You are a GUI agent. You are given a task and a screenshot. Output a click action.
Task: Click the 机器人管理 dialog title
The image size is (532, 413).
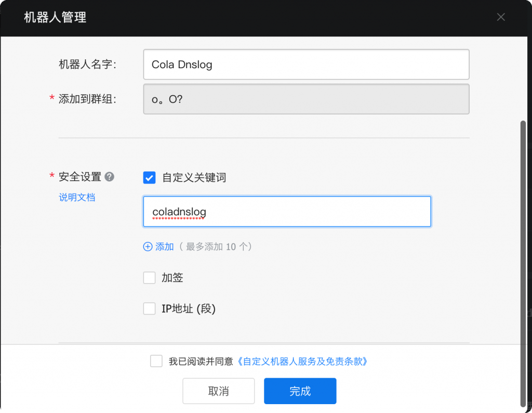(x=55, y=17)
